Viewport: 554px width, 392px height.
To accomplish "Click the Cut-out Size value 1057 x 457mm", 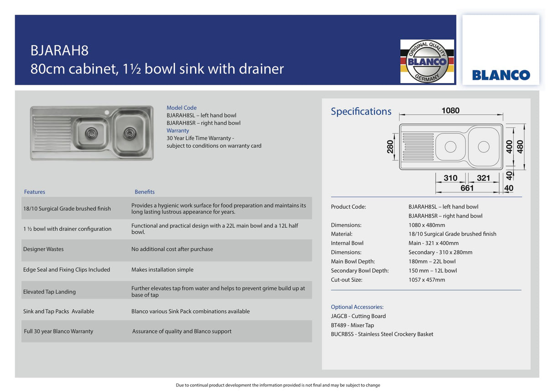I will [426, 280].
